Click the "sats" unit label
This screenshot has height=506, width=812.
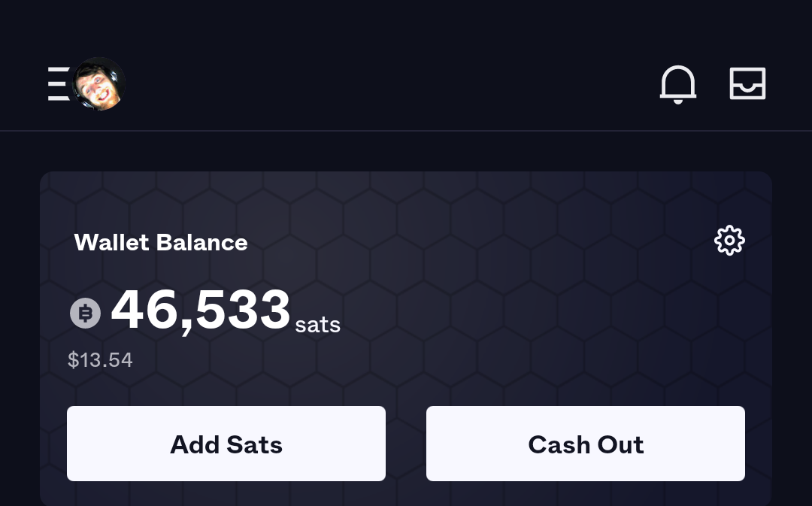click(317, 325)
